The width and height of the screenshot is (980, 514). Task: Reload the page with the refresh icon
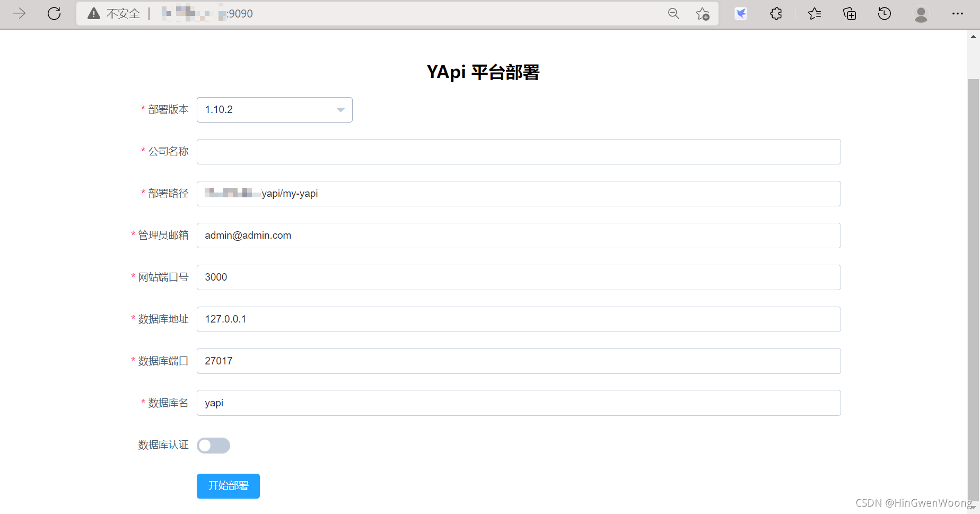pyautogui.click(x=54, y=14)
